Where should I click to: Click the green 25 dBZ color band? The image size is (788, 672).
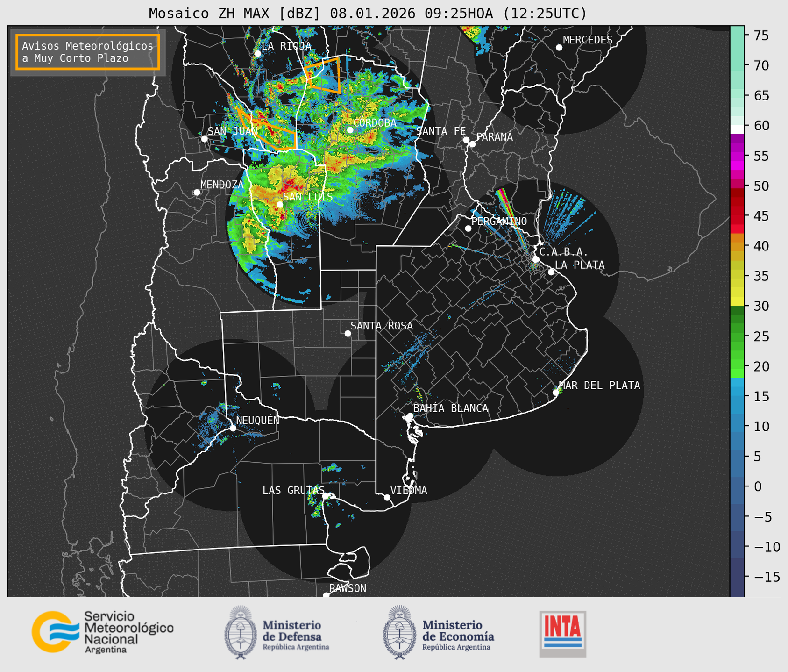tap(737, 336)
